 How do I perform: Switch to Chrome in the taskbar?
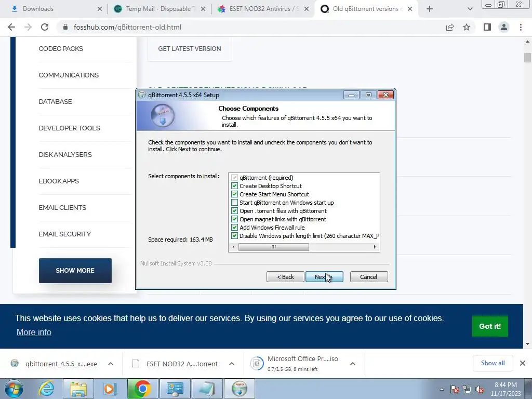(x=142, y=389)
